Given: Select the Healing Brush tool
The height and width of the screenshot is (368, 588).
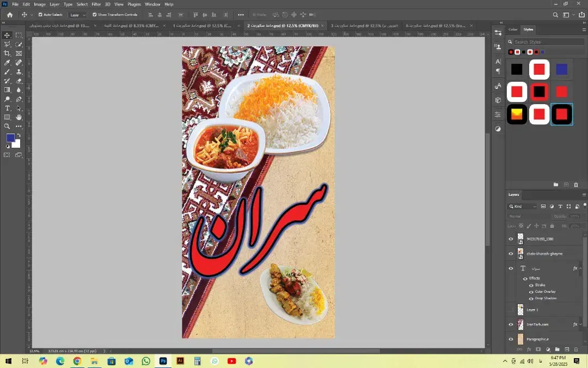Looking at the screenshot, I should [19, 62].
